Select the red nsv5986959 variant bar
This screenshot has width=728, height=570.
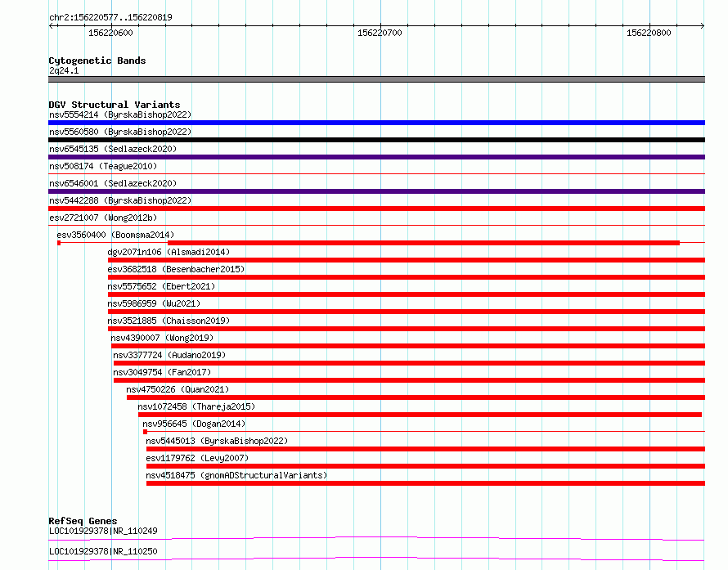point(407,312)
